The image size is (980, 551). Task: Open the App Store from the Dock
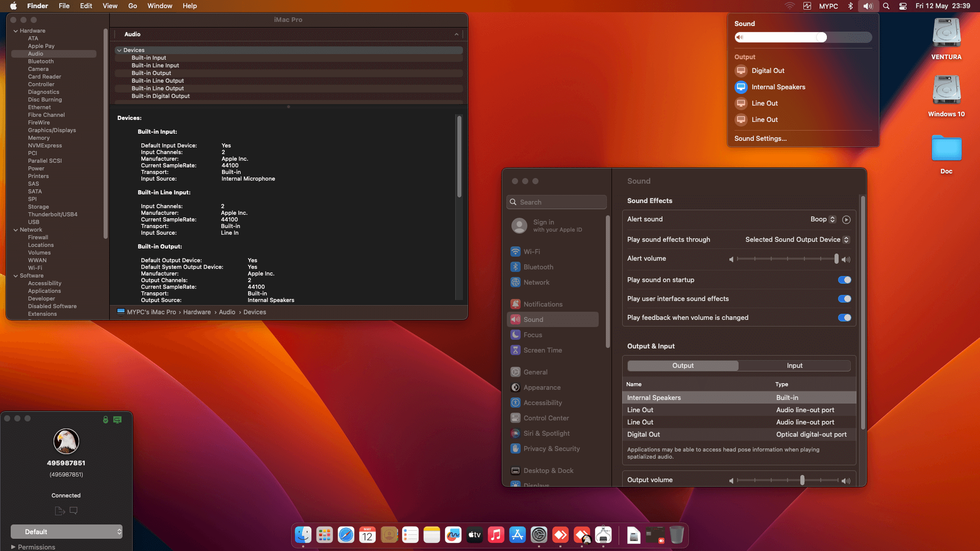point(518,535)
